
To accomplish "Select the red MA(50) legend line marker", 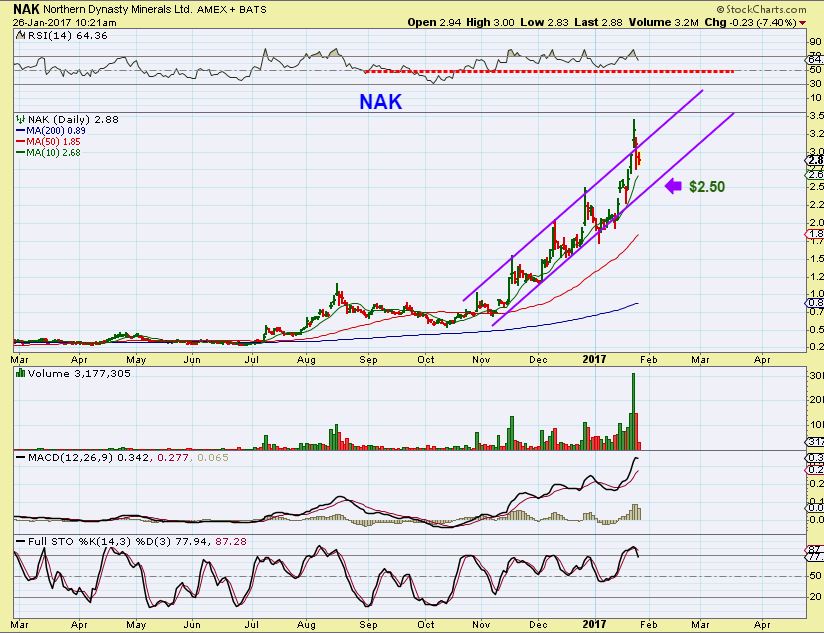I will (x=20, y=141).
